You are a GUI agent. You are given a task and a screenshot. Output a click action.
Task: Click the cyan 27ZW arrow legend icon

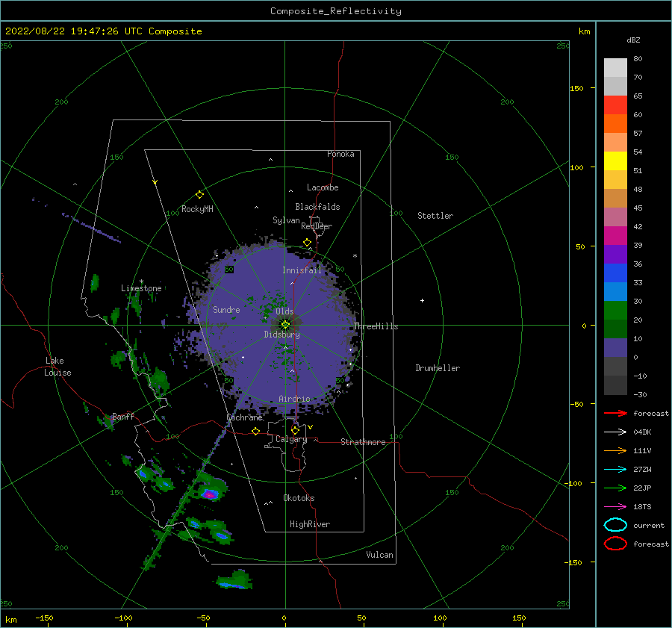pos(615,470)
